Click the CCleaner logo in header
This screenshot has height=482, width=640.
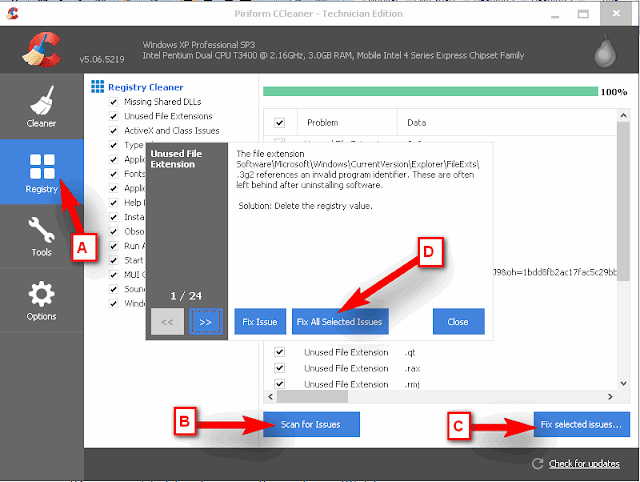(x=42, y=50)
